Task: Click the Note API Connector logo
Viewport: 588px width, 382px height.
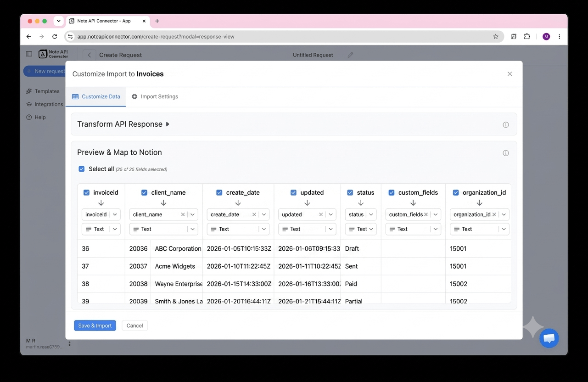Action: pyautogui.click(x=53, y=54)
